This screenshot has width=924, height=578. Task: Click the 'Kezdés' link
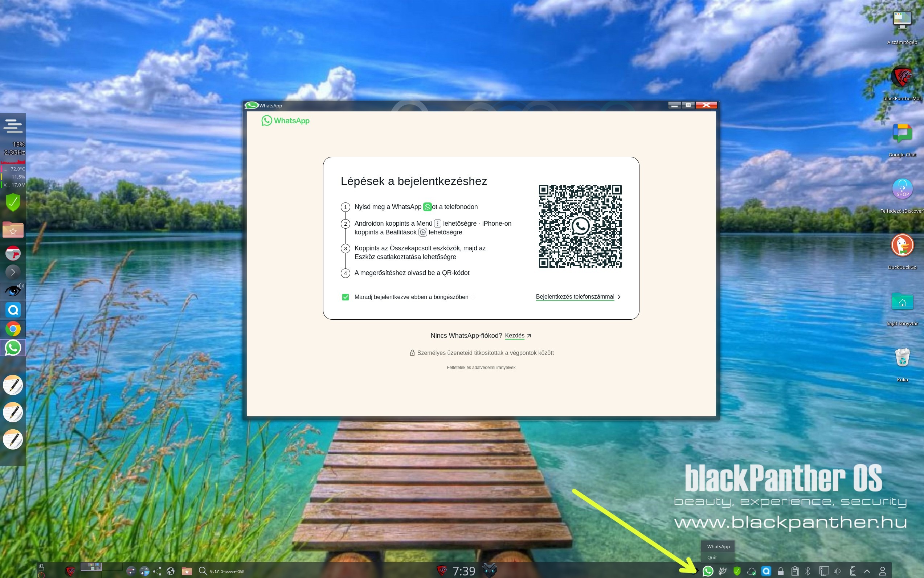tap(515, 335)
